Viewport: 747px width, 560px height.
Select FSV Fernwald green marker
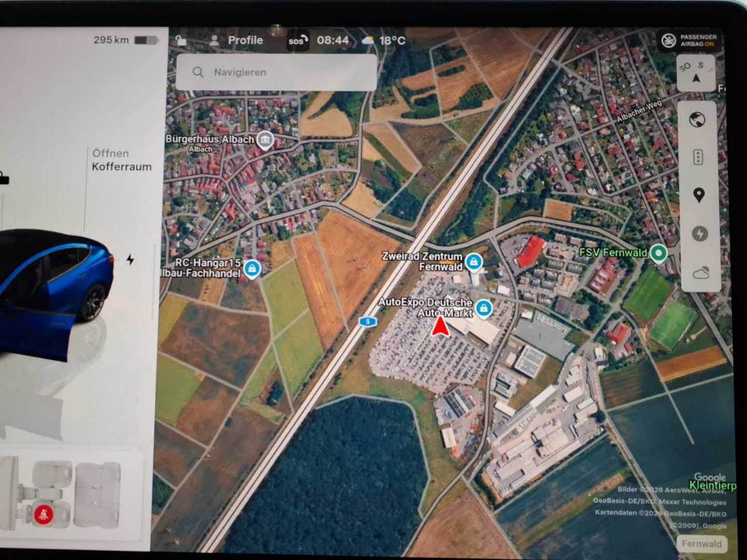[x=659, y=253]
